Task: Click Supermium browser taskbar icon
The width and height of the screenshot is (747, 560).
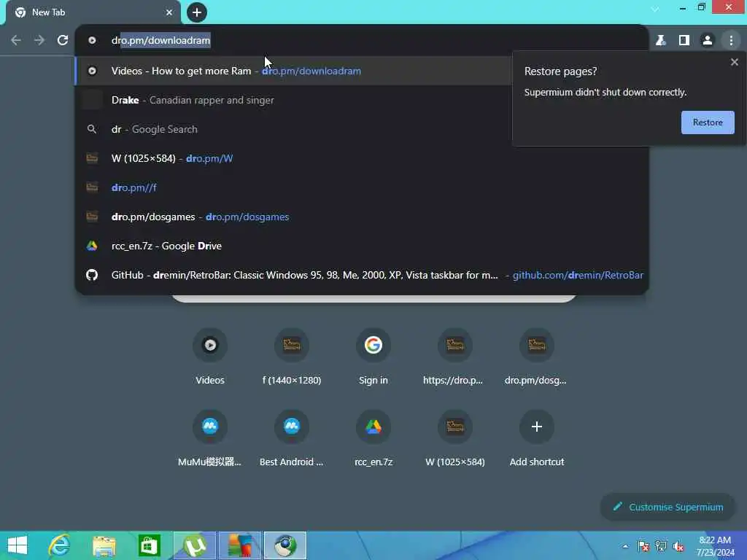Action: [x=285, y=545]
